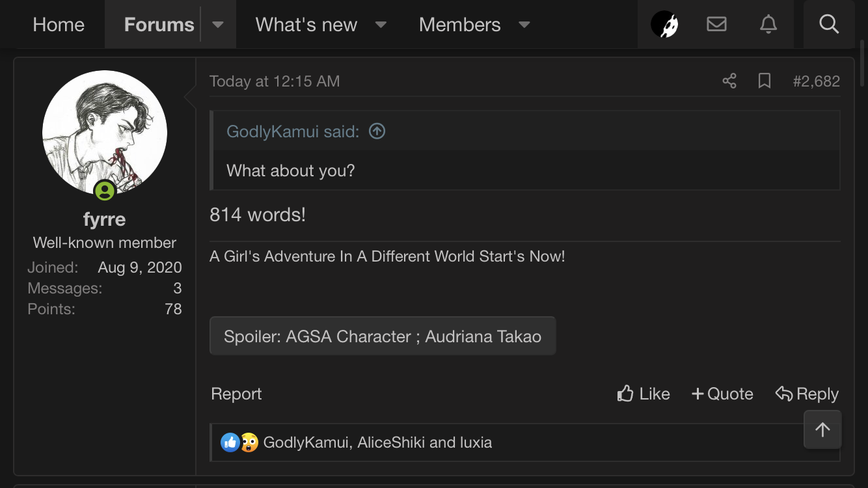The height and width of the screenshot is (488, 868).
Task: Open notifications bell icon
Action: pyautogui.click(x=768, y=25)
